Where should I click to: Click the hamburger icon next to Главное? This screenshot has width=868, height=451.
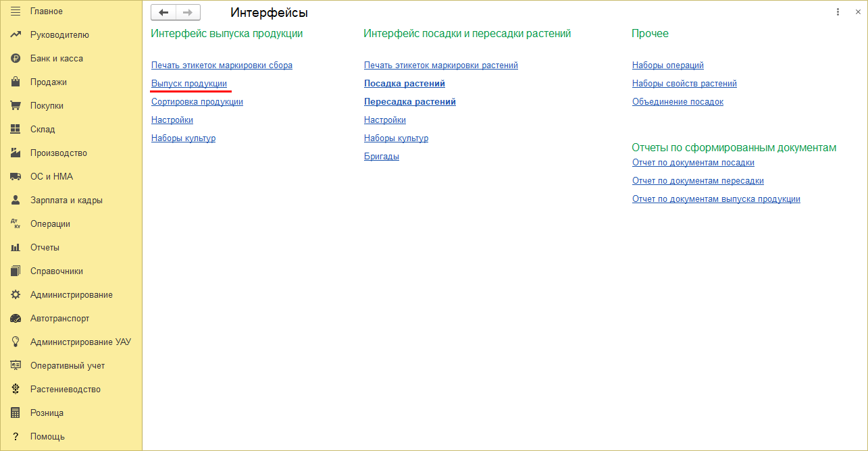pos(16,11)
